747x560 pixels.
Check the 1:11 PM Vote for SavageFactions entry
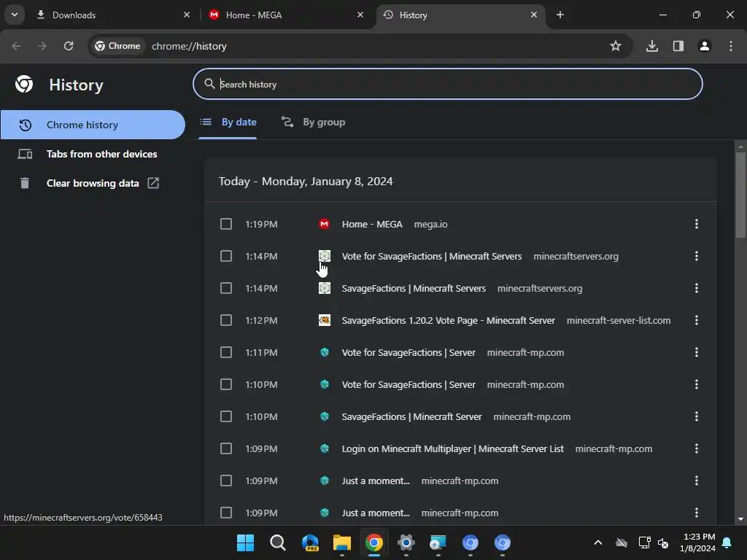[226, 352]
